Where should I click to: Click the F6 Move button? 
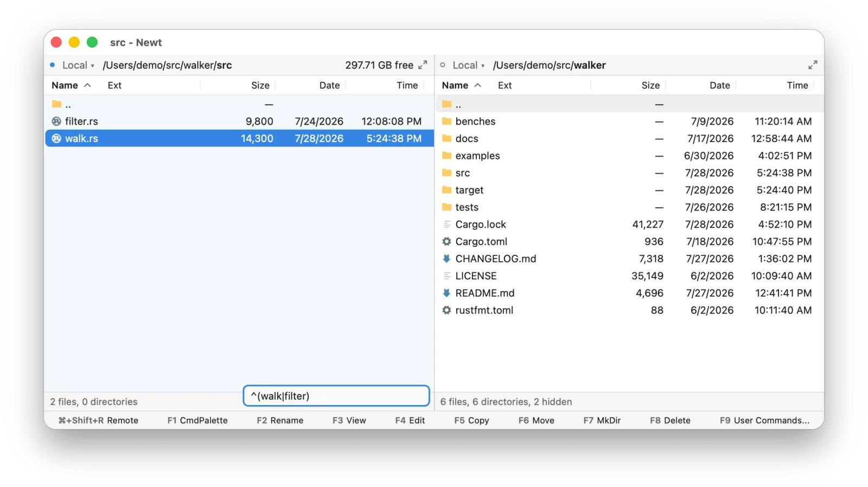(x=536, y=420)
